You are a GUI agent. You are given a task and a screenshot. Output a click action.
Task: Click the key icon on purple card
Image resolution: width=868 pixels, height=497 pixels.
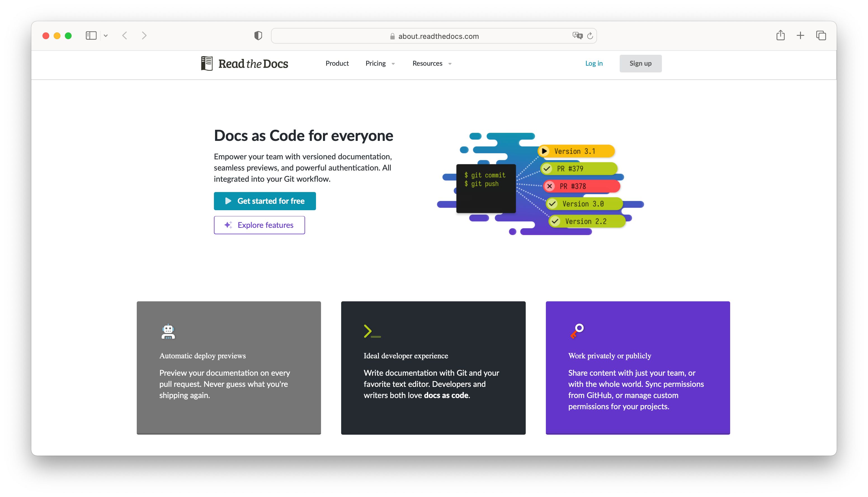[x=577, y=330]
